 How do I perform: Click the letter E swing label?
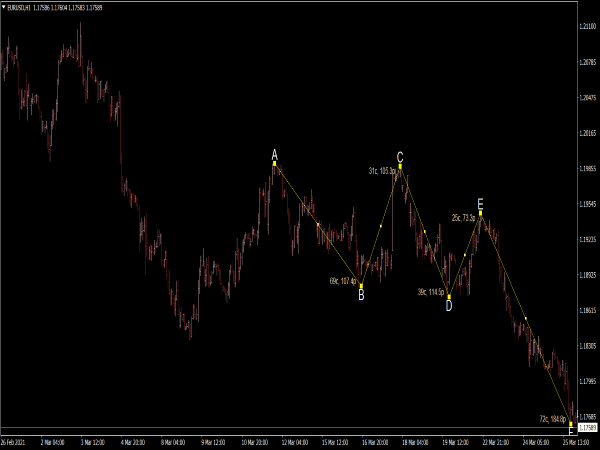481,203
